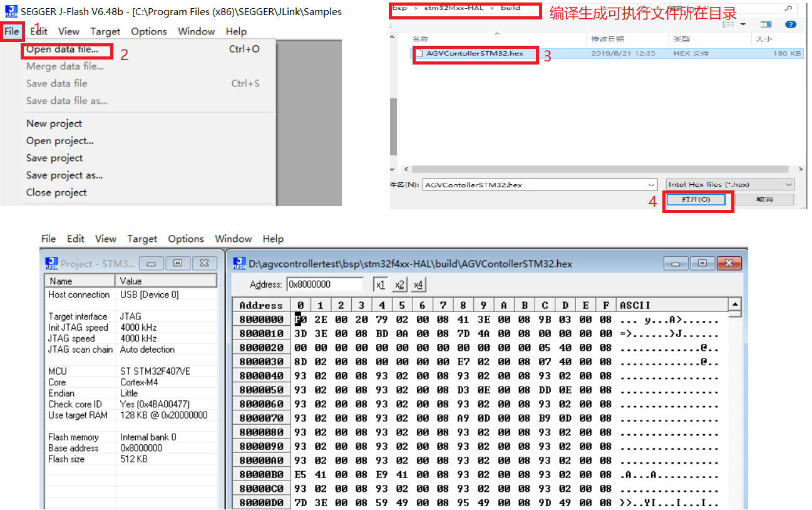Click the file icon beside AGVContollerSTM32.hex
The height and width of the screenshot is (510, 812).
click(x=418, y=54)
